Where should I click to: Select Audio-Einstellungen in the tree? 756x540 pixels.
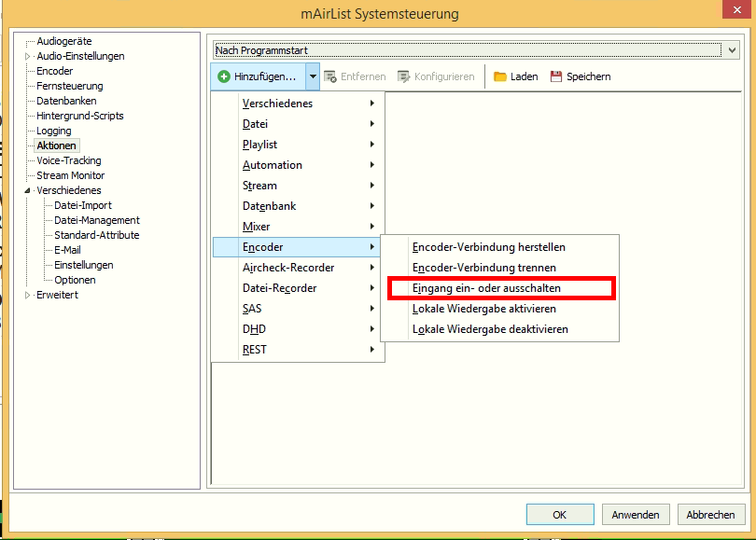80,56
